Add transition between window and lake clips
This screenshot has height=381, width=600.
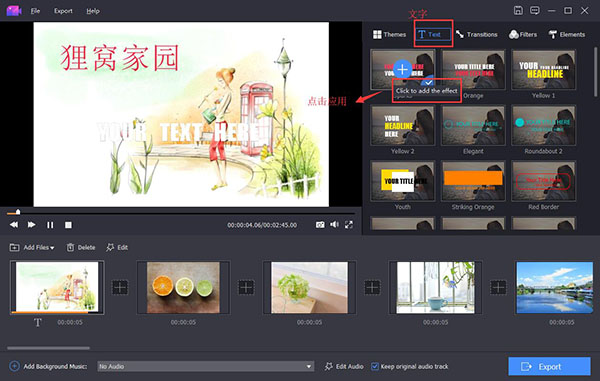(498, 287)
